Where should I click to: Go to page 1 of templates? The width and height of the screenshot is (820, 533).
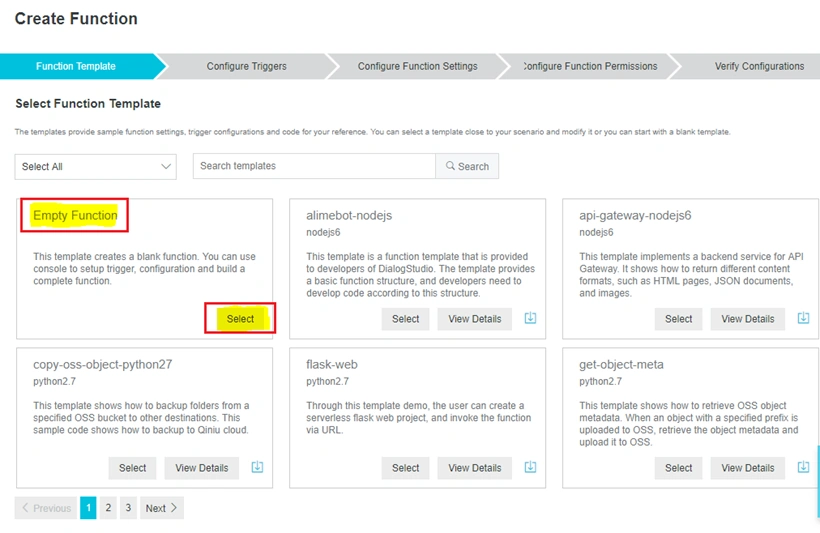click(88, 508)
